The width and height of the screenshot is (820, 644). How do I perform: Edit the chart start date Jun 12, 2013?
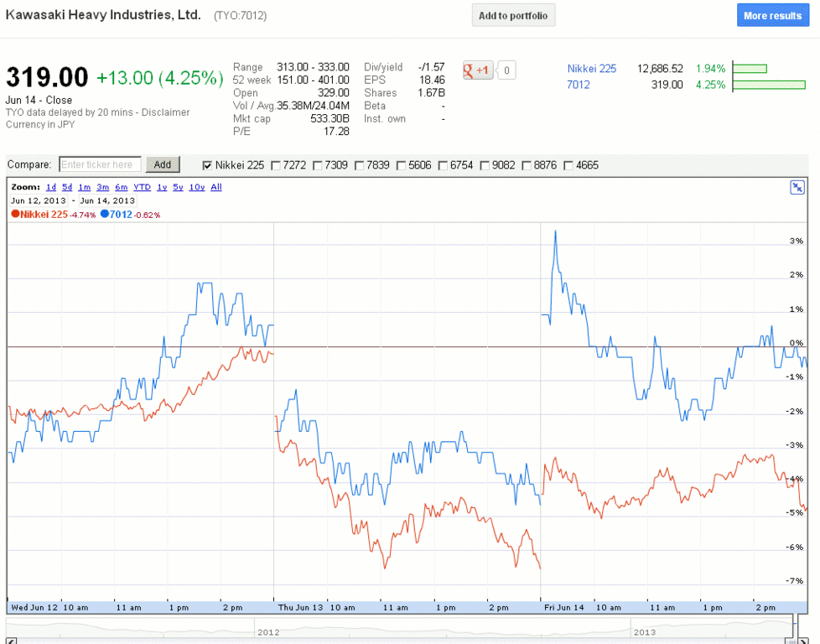click(x=39, y=200)
